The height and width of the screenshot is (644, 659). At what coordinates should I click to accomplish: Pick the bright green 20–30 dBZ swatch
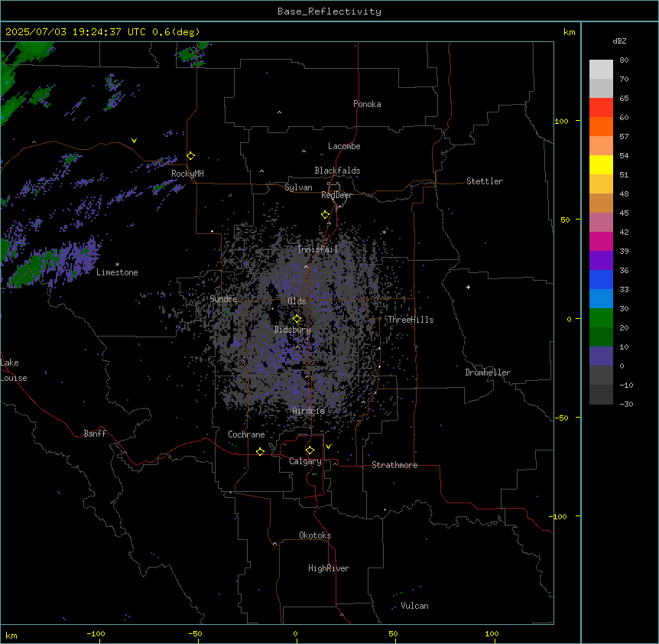point(601,318)
